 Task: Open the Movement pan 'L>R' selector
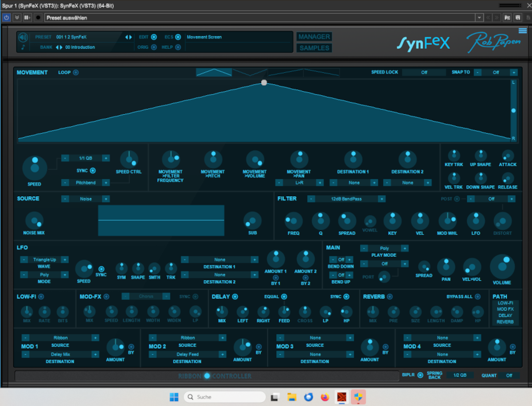point(298,182)
